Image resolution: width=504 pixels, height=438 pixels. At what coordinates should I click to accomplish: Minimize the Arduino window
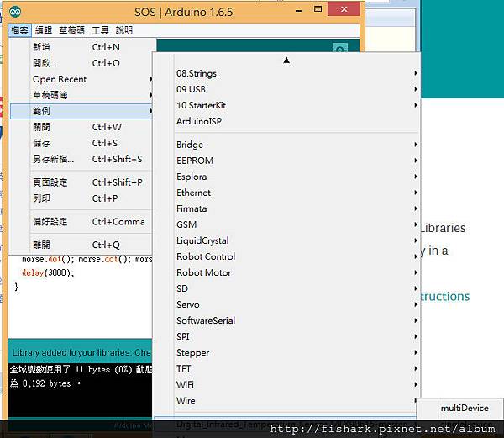[298, 11]
